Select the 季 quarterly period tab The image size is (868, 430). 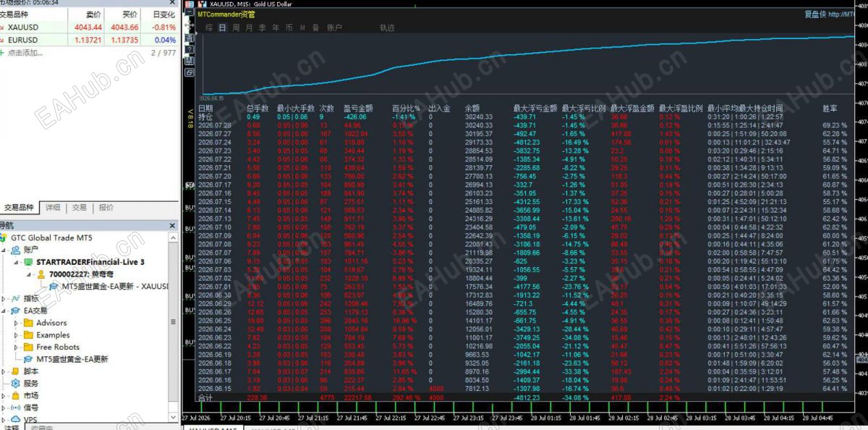(262, 28)
